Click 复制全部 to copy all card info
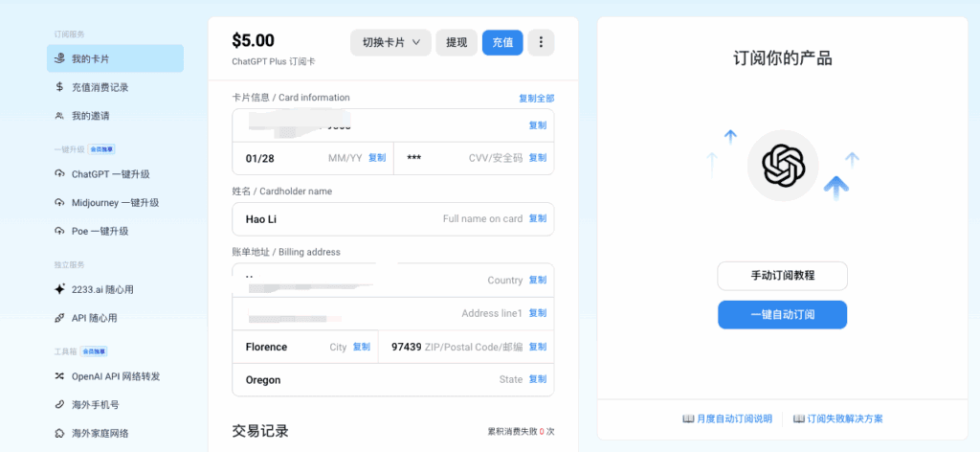The image size is (980, 452). tap(536, 98)
